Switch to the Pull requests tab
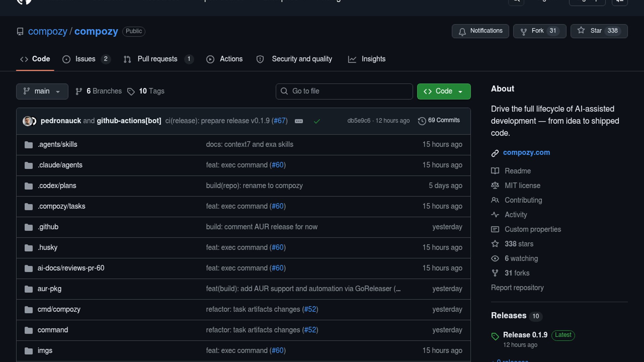Screen dimensions: 644x362 [x=158, y=59]
